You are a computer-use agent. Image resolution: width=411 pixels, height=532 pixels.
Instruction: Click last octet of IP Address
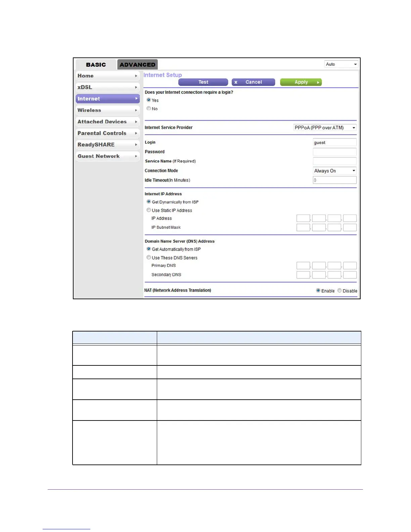(x=350, y=218)
